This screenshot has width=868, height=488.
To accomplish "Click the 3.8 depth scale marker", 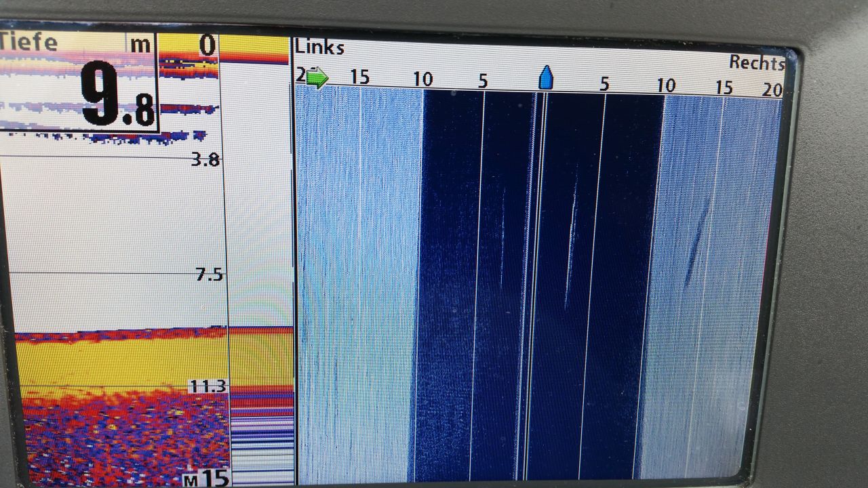I will 206,160.
